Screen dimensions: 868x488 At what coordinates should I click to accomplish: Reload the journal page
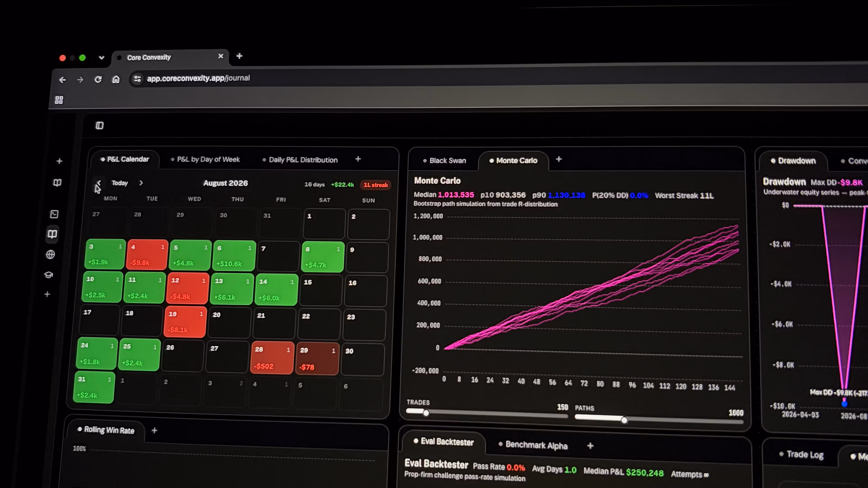(x=98, y=80)
